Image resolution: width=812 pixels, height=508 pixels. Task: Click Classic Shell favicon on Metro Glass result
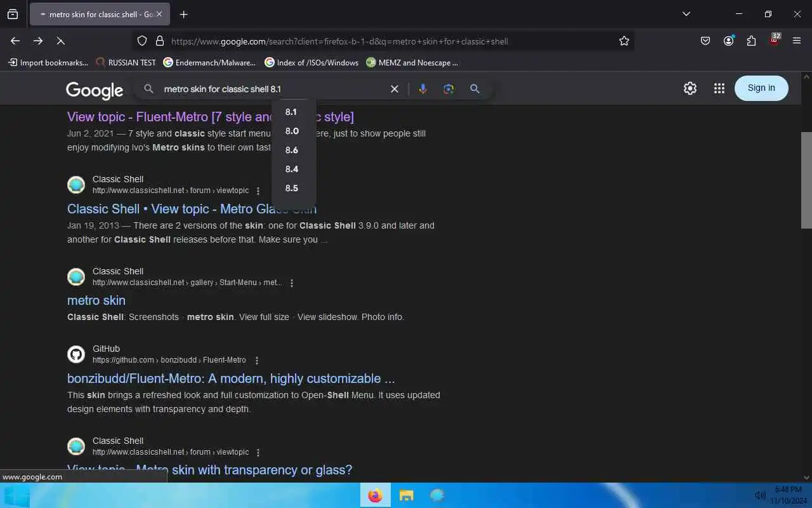76,185
